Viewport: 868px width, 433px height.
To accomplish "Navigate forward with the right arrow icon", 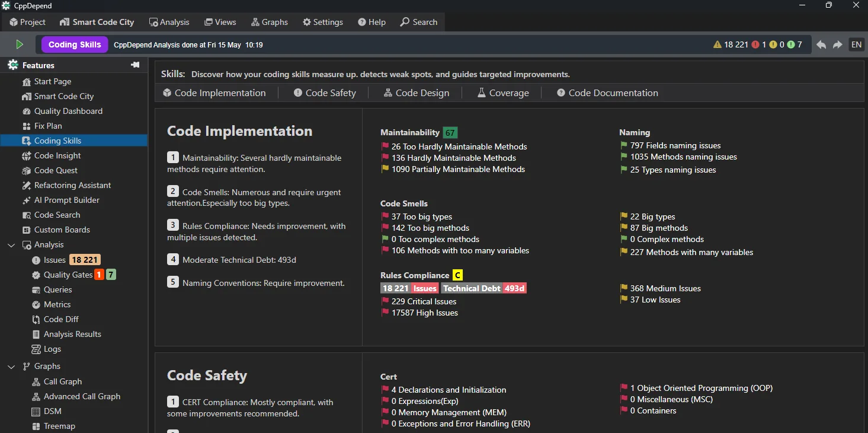I will [x=837, y=44].
